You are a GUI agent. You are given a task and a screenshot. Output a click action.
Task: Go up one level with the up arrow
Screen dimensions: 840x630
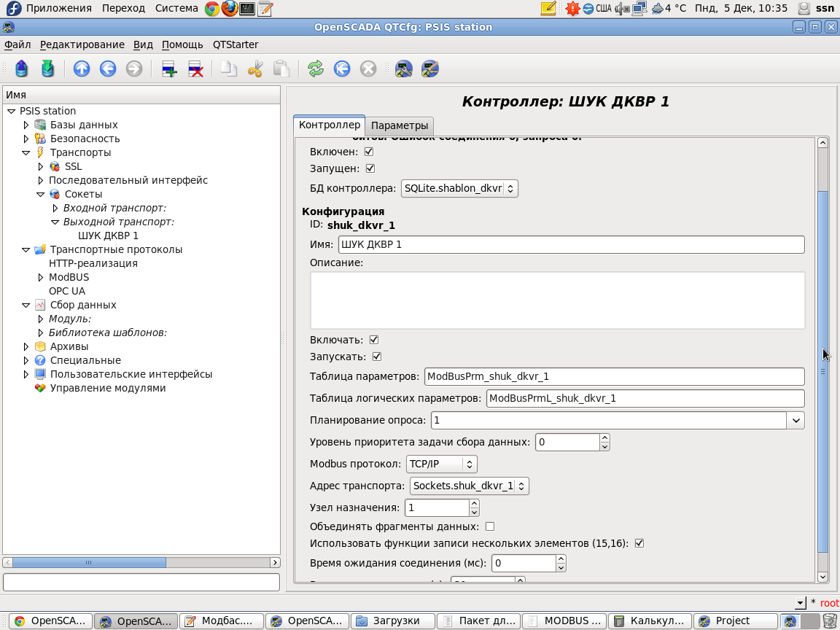82,69
